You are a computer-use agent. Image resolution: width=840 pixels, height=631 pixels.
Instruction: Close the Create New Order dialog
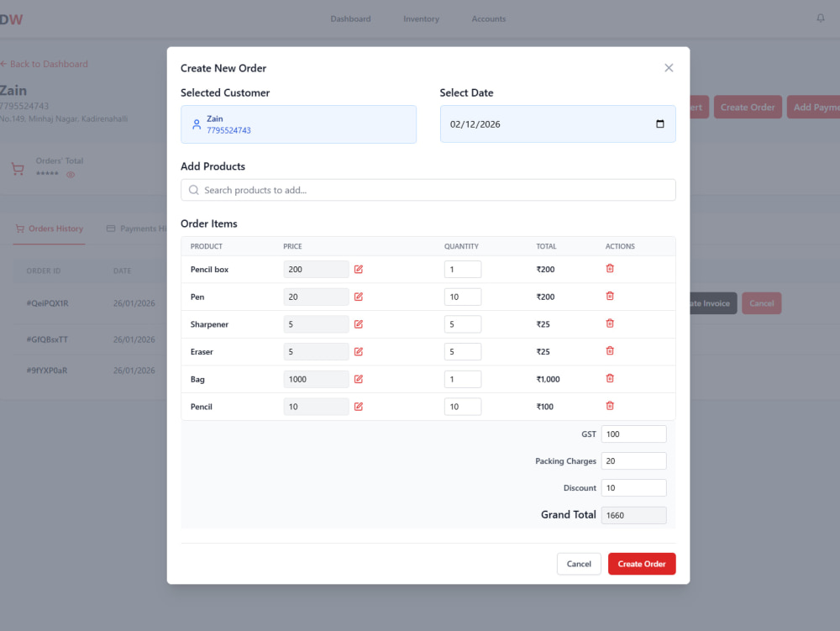[669, 68]
